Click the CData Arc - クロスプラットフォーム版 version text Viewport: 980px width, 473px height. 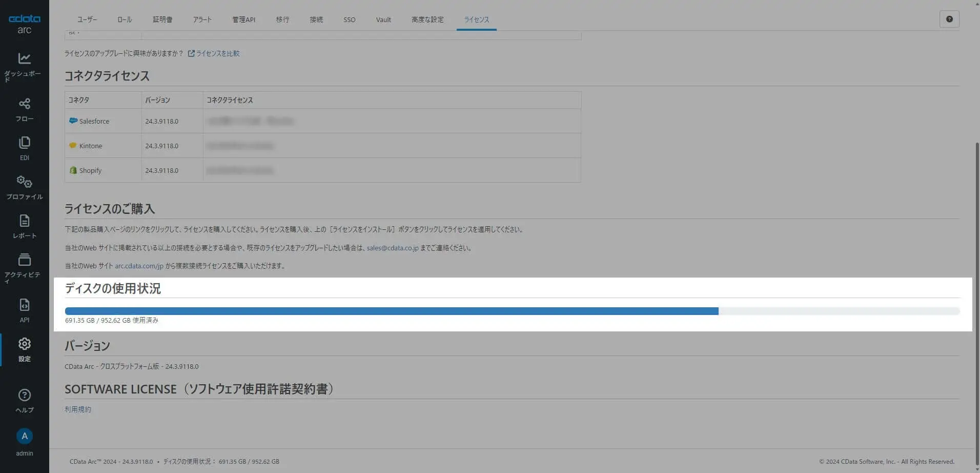132,366
